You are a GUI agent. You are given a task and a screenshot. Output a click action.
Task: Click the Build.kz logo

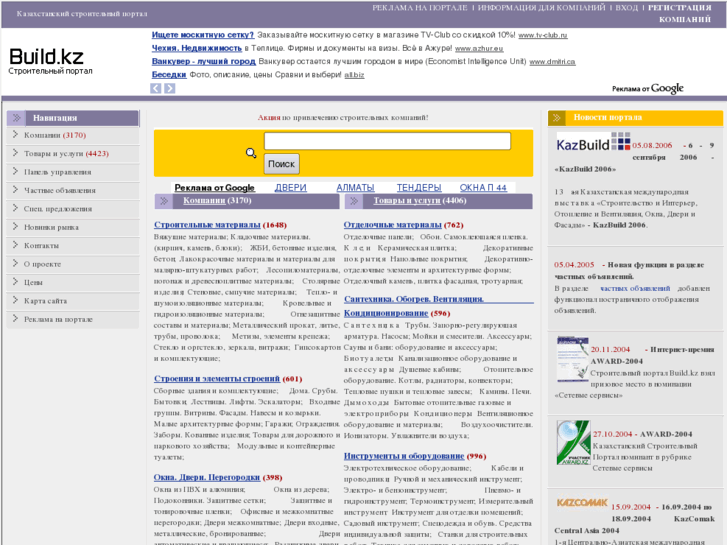coord(50,61)
